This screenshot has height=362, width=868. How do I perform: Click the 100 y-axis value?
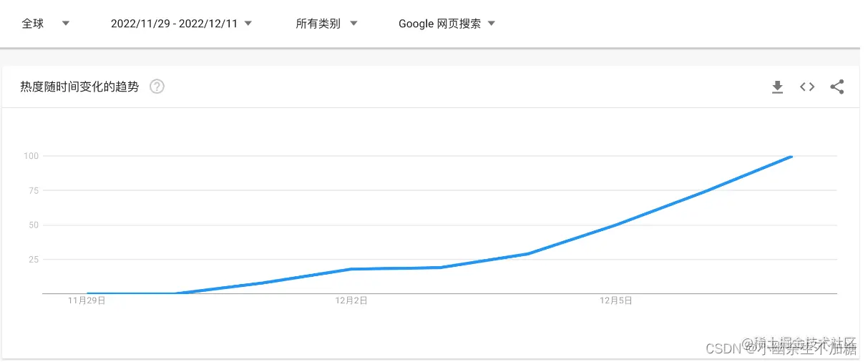[31, 156]
